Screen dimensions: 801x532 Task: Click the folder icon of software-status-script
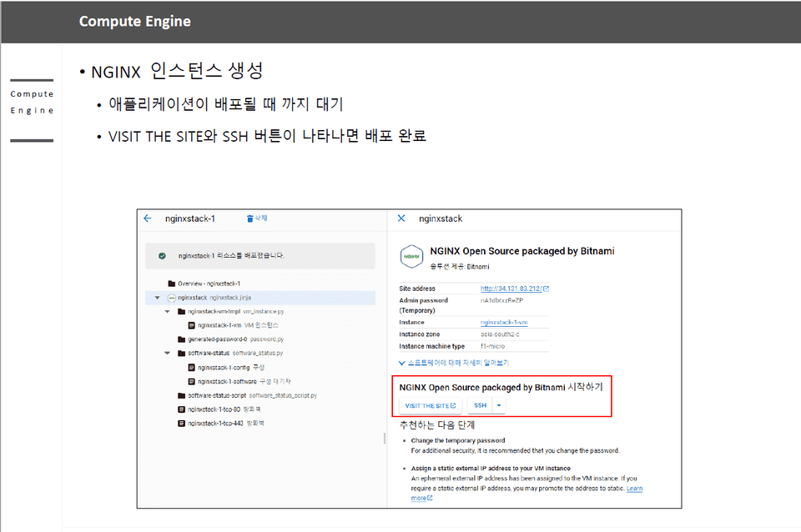tap(181, 396)
